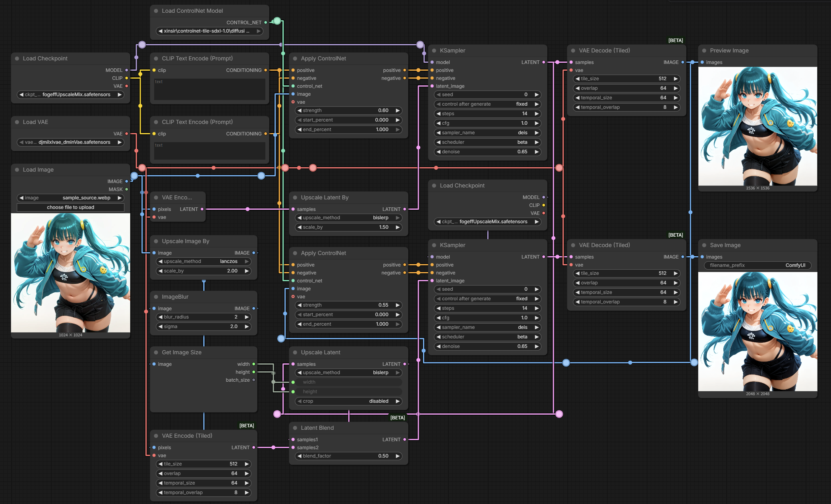Click the Upscale Latent By samples input socket
Viewport: 831px width, 504px height.
coord(293,209)
